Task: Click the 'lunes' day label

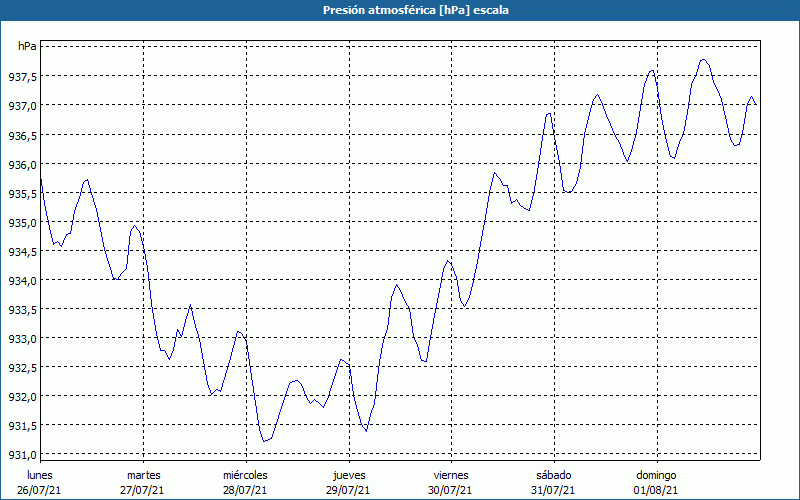Action: (x=40, y=475)
